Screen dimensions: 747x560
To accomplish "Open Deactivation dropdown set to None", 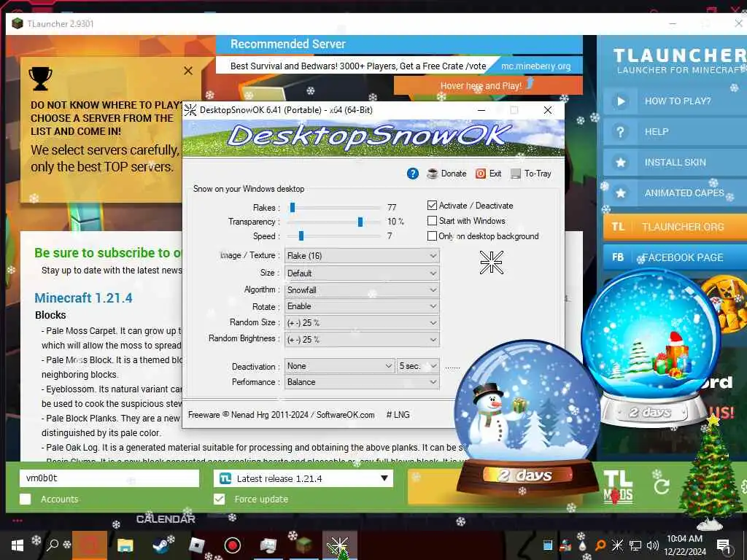I will (340, 366).
